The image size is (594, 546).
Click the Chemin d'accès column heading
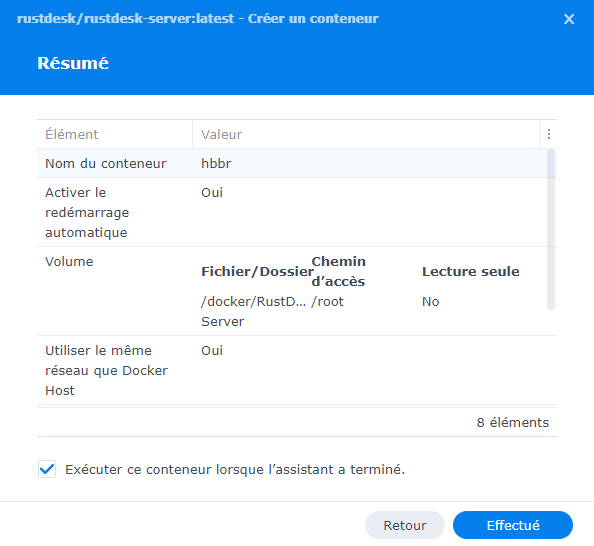[338, 271]
